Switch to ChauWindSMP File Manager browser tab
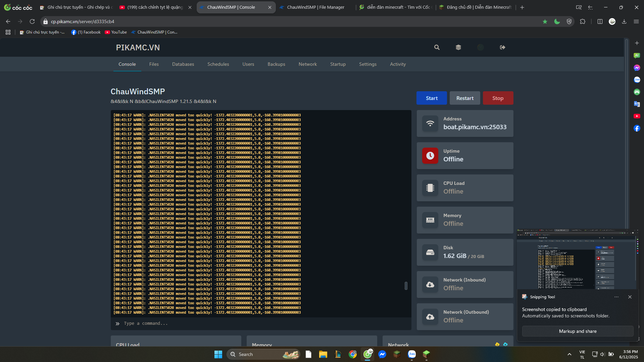This screenshot has width=644, height=362. [315, 7]
